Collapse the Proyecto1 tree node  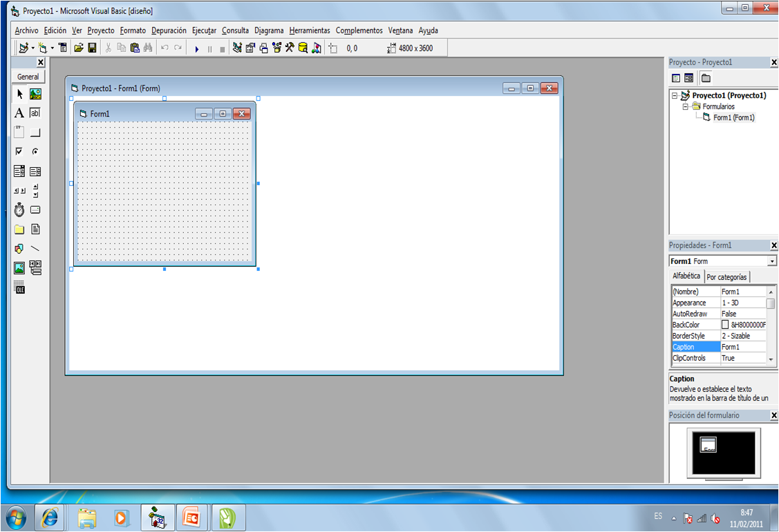[674, 95]
